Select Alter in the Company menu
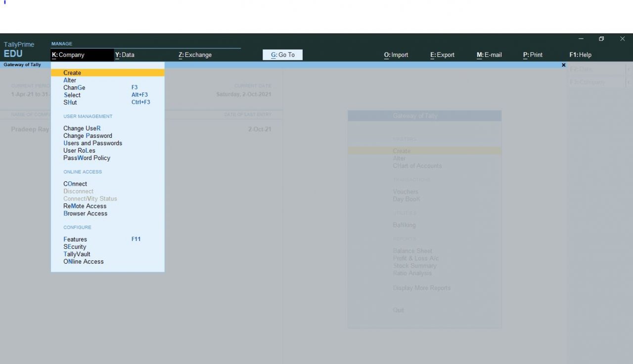Viewport: 633px width, 364px height. coord(70,80)
